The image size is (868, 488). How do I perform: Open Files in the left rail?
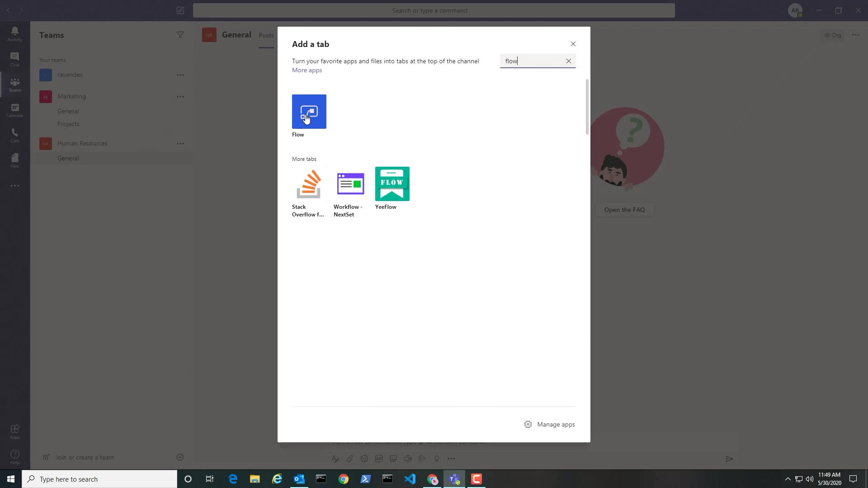15,160
